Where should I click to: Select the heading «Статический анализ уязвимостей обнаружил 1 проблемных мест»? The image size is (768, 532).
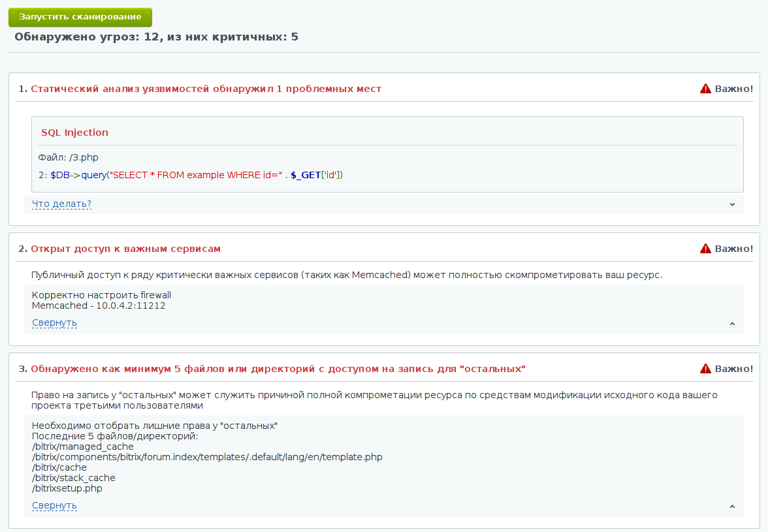click(x=206, y=89)
